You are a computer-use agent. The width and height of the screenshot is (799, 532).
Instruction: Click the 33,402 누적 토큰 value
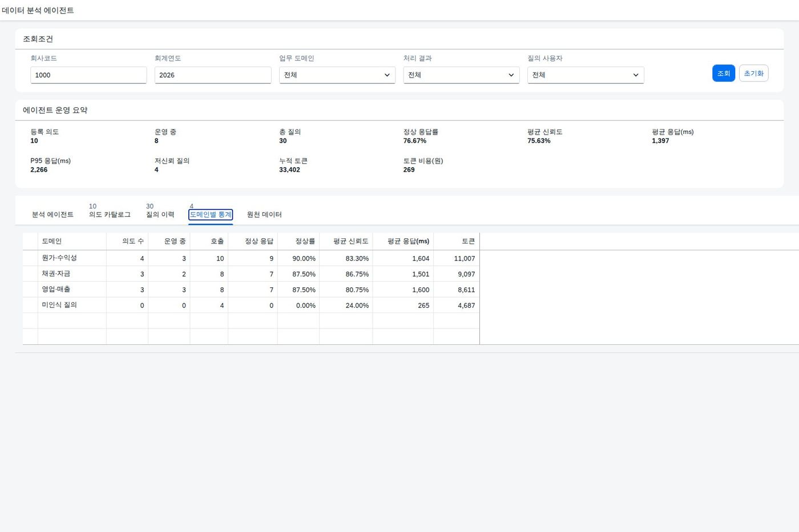pos(289,170)
